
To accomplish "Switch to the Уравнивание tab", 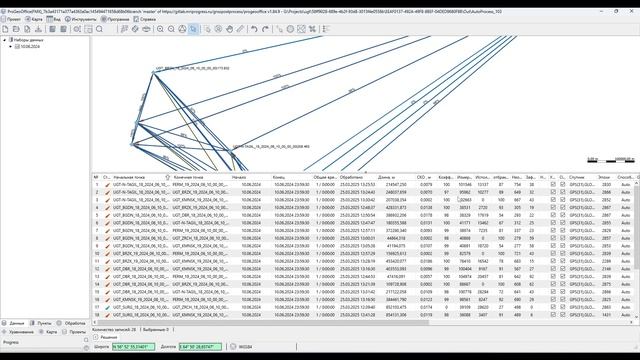I will coord(18,332).
